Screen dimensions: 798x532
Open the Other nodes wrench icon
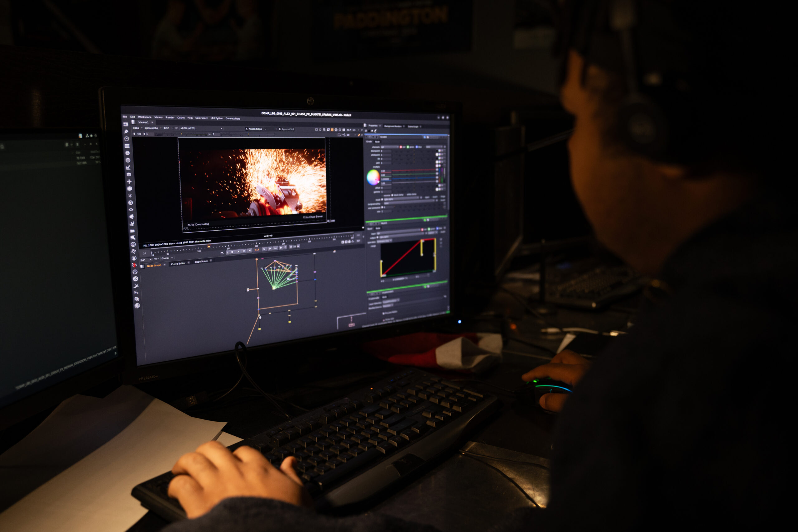[x=132, y=223]
